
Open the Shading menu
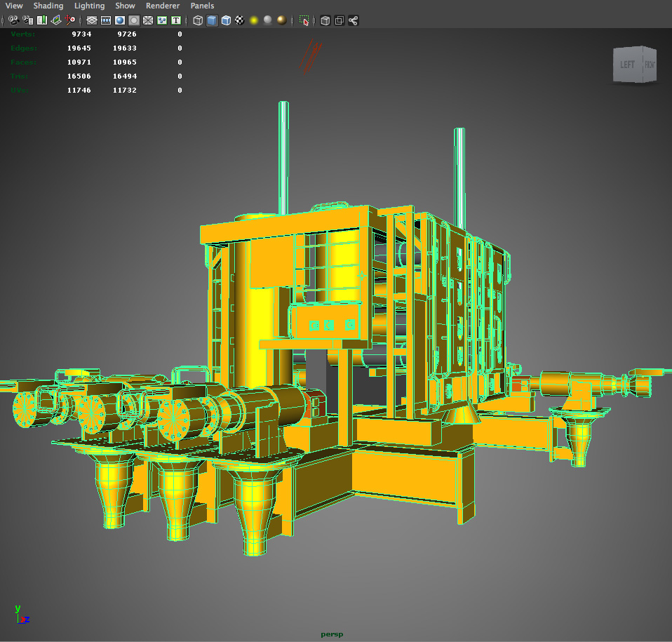(48, 6)
